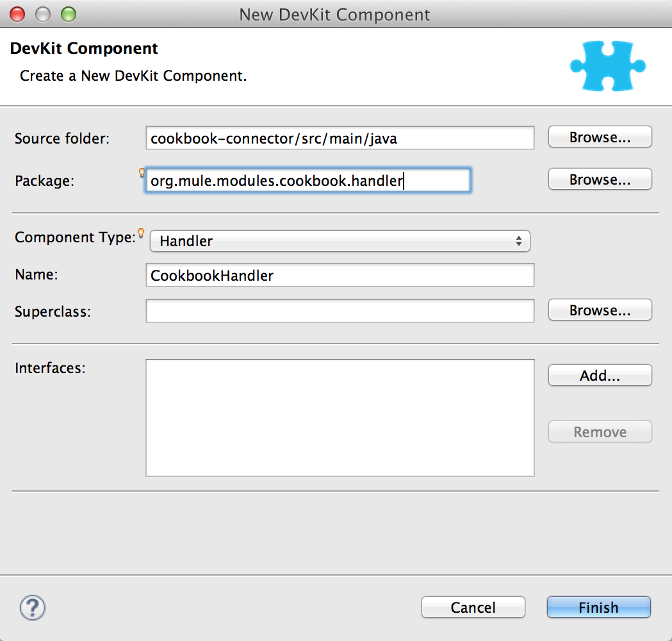Click the Name field showing CookbookHandler

(340, 275)
